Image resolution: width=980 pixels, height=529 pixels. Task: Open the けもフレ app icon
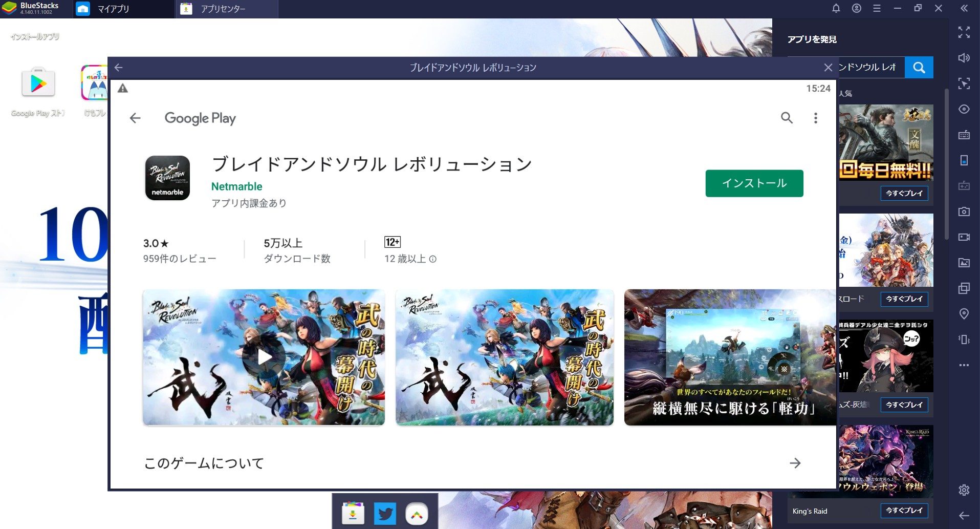[94, 82]
